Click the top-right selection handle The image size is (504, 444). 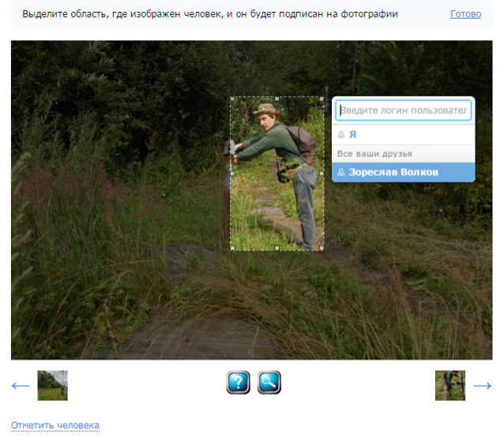coord(322,99)
